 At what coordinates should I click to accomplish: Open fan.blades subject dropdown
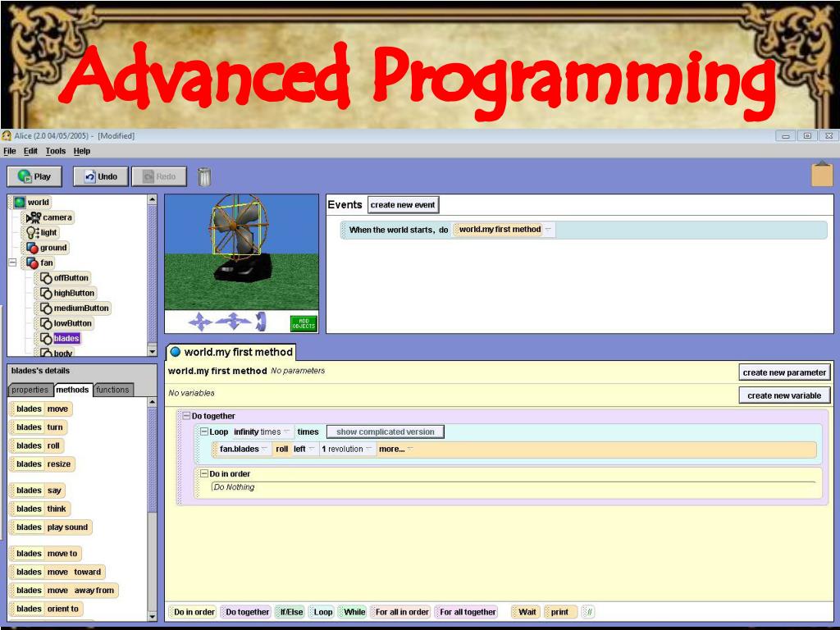pyautogui.click(x=243, y=449)
